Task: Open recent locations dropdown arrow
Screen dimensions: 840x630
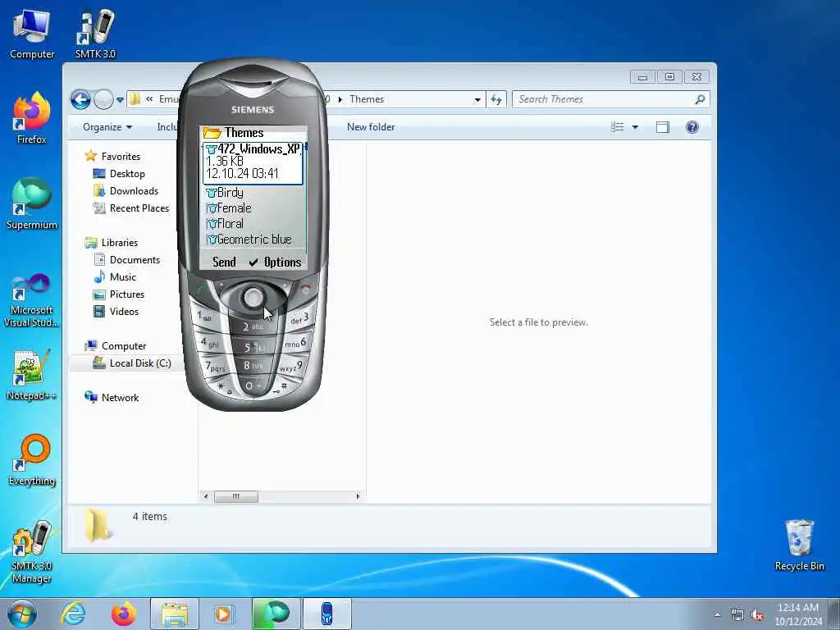Action: pos(120,99)
